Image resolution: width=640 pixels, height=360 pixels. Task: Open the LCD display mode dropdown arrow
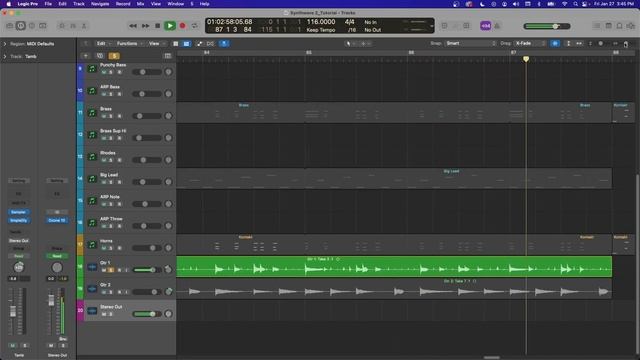pos(431,26)
